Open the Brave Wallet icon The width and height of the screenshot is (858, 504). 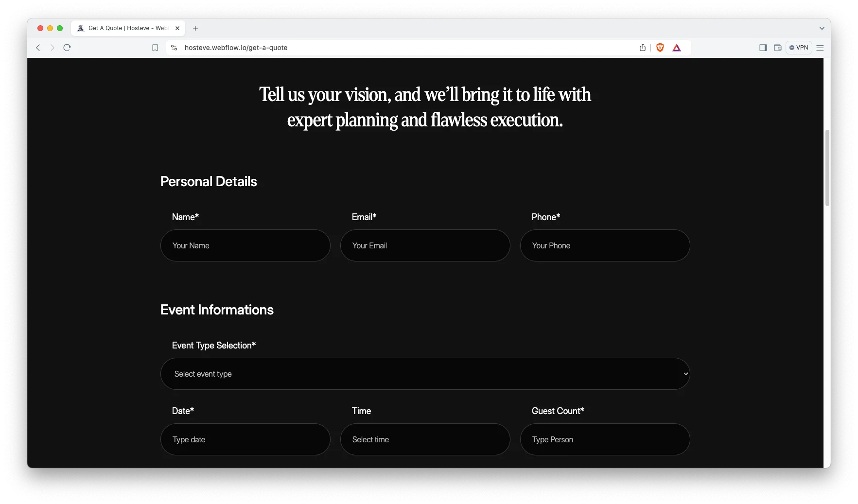coord(778,48)
